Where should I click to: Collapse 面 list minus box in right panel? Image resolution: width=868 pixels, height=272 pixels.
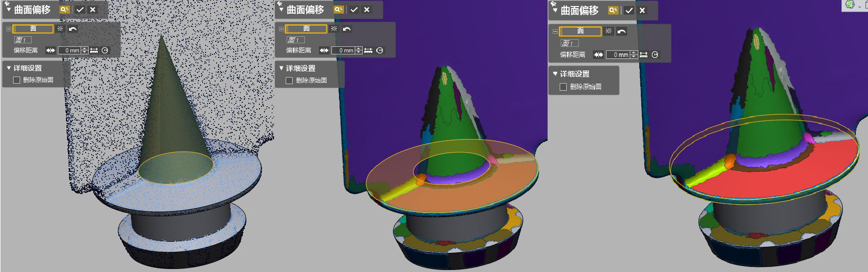pyautogui.click(x=555, y=31)
